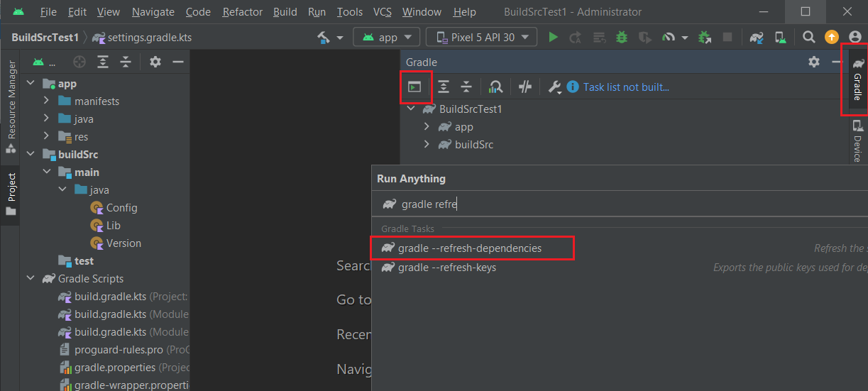Open the build hammer dropdown arrow
Viewport: 868px width, 391px height.
pos(339,38)
